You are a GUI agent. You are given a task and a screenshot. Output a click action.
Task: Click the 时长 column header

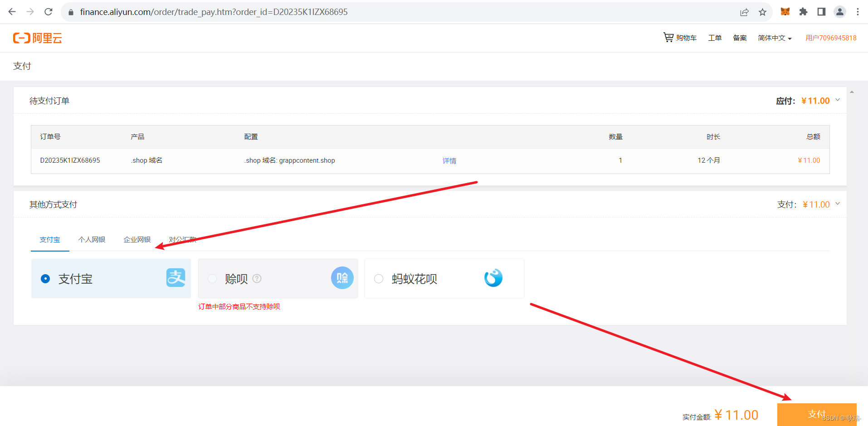tap(713, 136)
